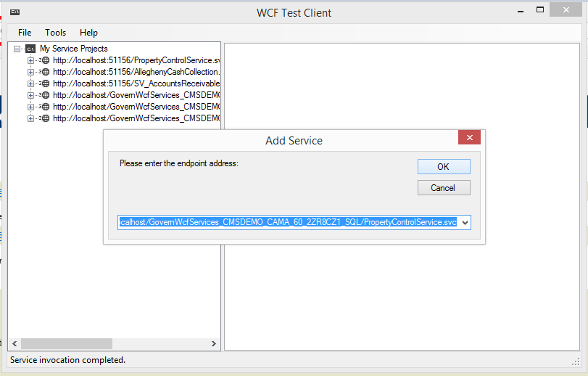Open the endpoint address dropdown list
This screenshot has width=588, height=376.
[x=465, y=222]
